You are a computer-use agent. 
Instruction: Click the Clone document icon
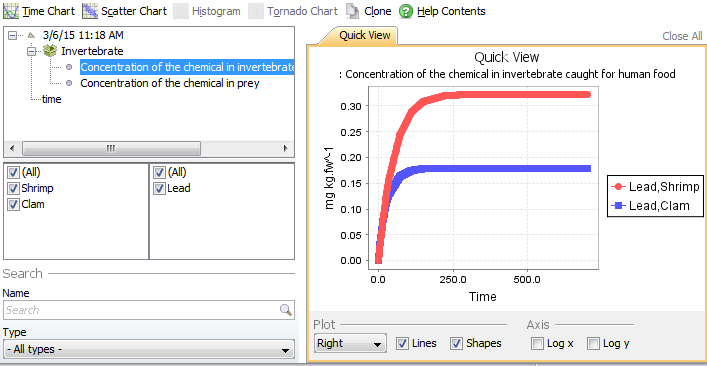click(x=352, y=11)
